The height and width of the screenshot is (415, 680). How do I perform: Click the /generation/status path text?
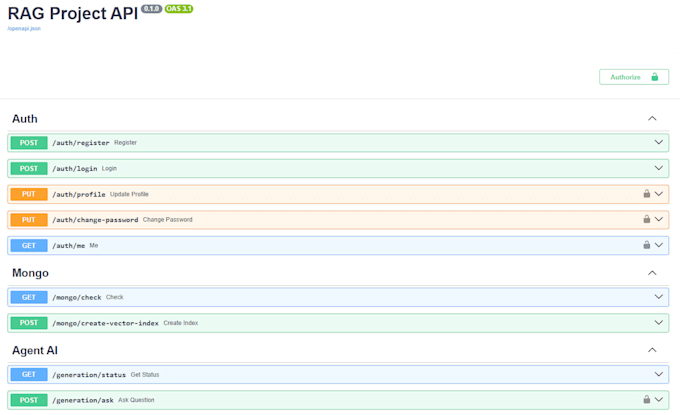(x=89, y=375)
